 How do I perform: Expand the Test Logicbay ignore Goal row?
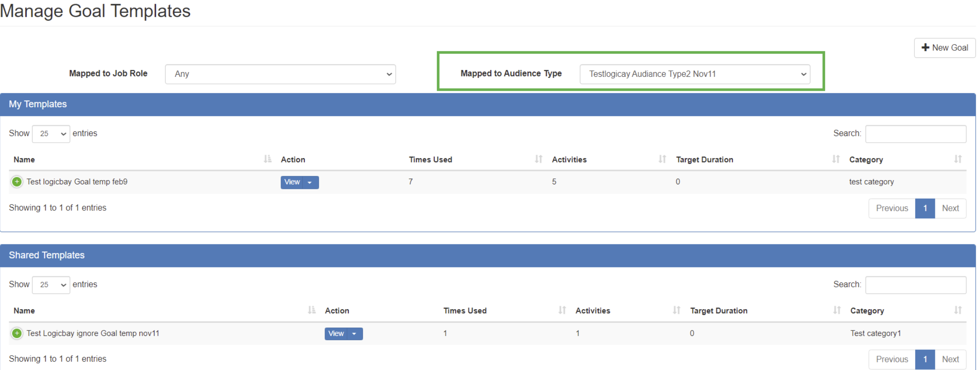click(x=17, y=333)
